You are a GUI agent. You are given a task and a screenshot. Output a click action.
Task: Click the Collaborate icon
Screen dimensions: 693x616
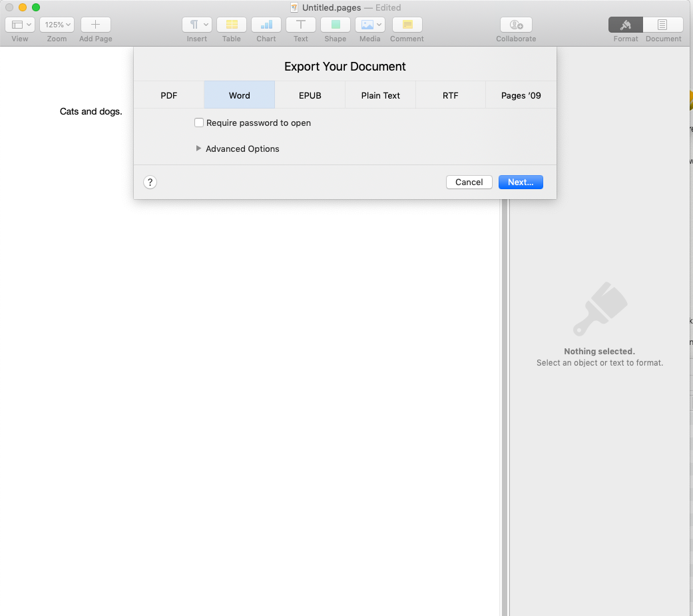[x=516, y=25]
